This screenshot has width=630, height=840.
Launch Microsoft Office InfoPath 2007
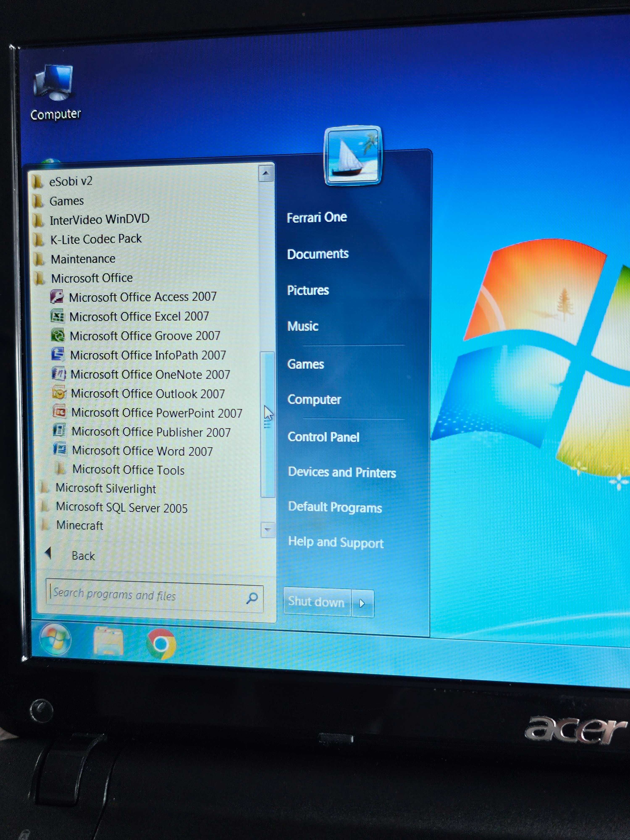[148, 355]
